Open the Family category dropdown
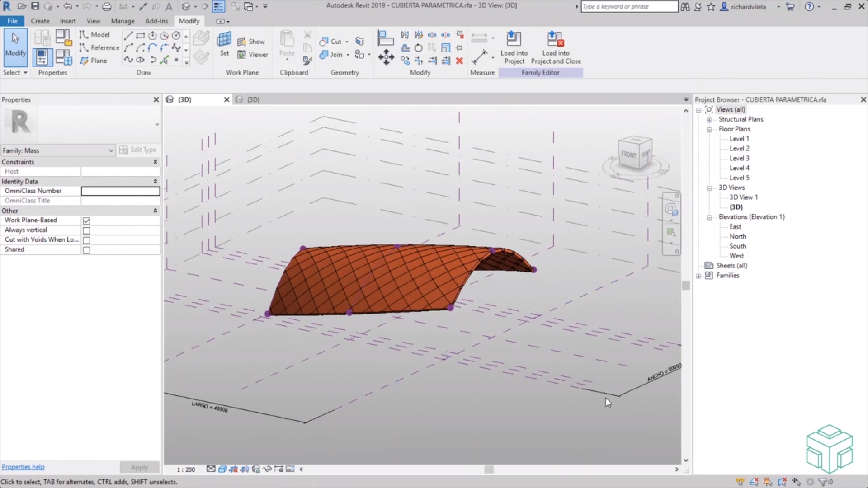Screen dimensions: 868x488 pos(111,150)
